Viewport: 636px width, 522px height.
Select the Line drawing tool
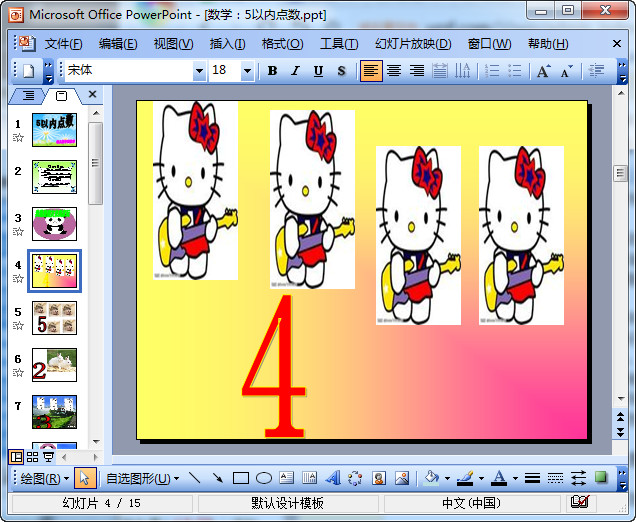point(195,478)
